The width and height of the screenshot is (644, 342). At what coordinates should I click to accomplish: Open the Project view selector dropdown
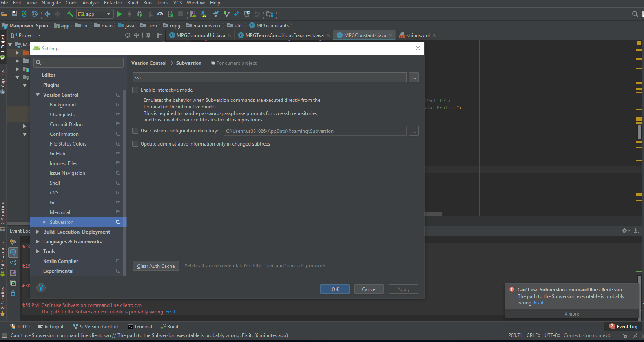coord(26,35)
